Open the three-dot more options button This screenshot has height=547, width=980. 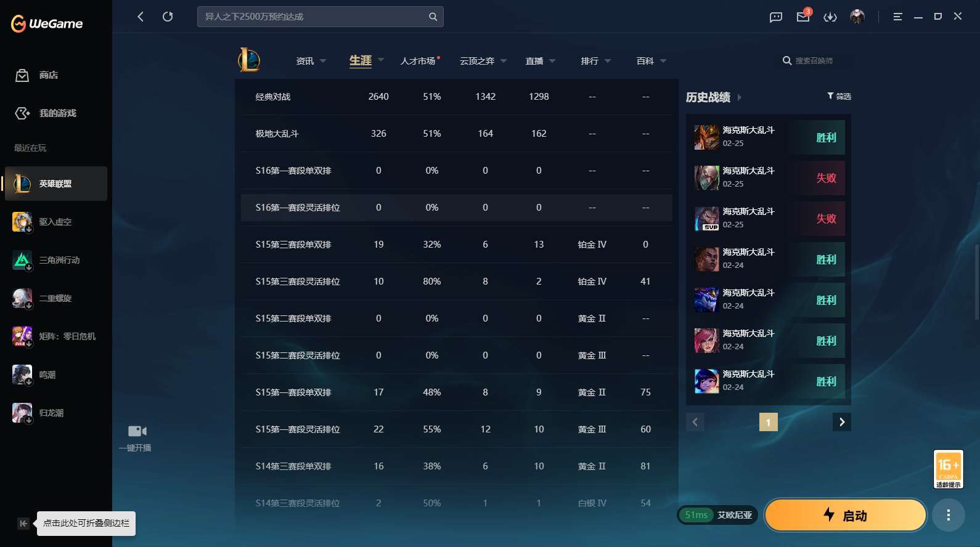pyautogui.click(x=948, y=515)
